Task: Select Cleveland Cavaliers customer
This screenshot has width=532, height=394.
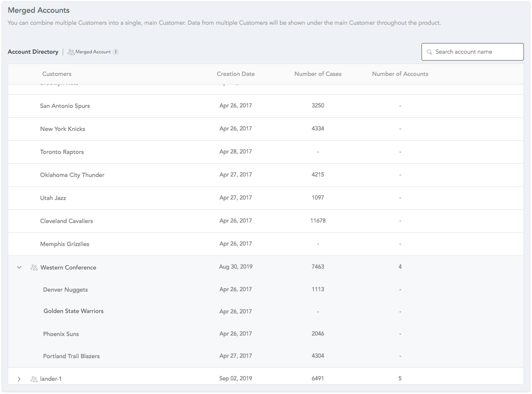Action: (67, 221)
